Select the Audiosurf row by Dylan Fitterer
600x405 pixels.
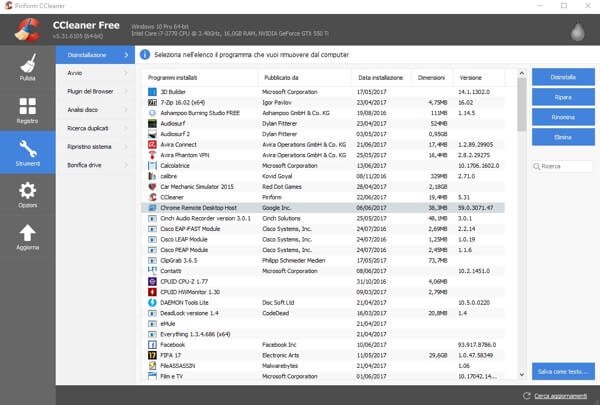click(x=323, y=124)
